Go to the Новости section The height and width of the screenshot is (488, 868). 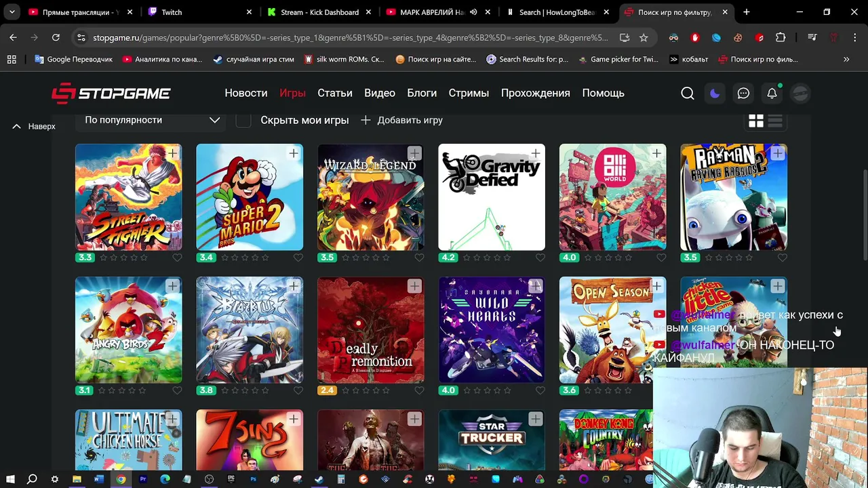246,93
